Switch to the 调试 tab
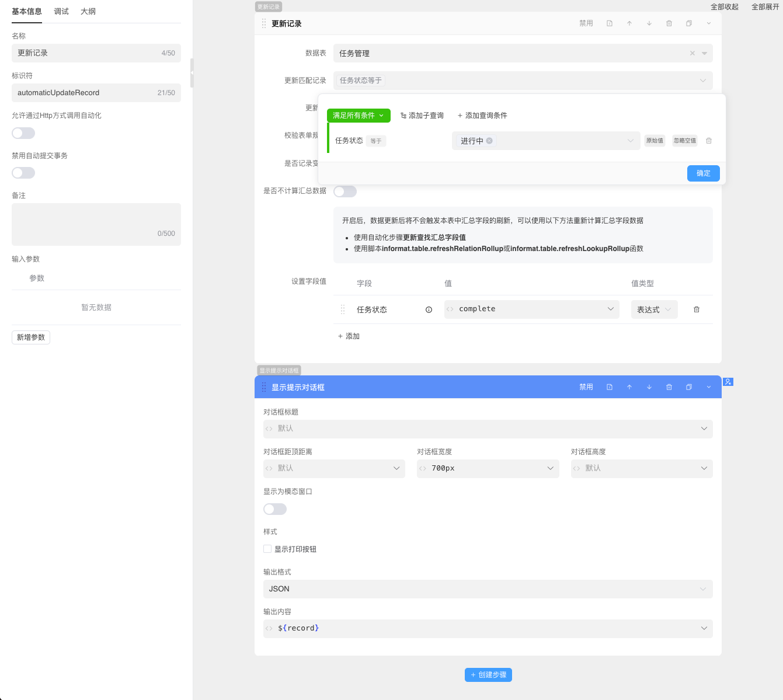 coord(61,12)
